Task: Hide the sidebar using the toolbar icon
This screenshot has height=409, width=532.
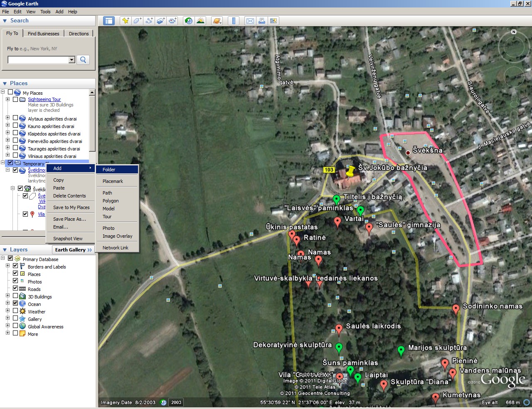Action: pos(109,21)
